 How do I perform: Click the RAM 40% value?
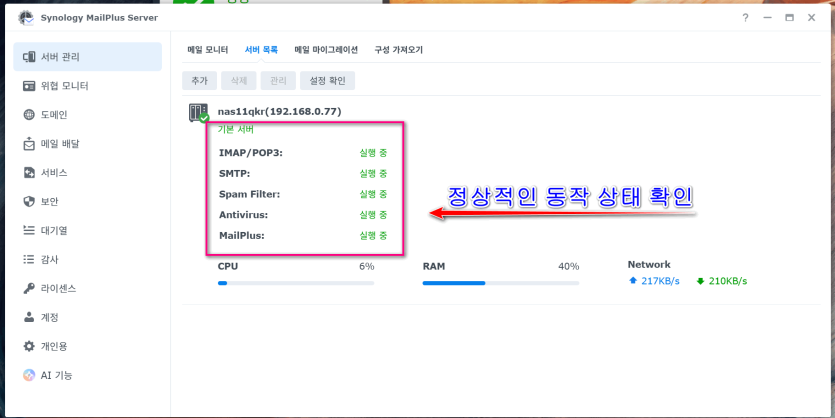coord(568,266)
